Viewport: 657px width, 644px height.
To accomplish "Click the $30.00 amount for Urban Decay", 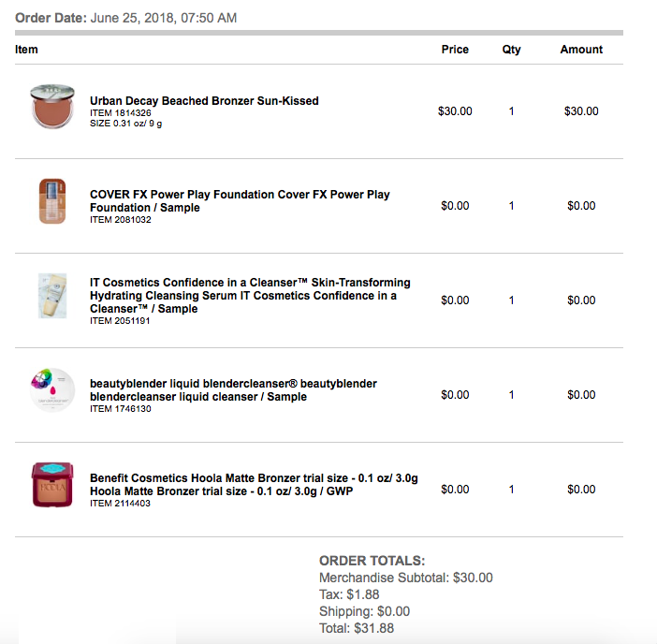I will tap(581, 111).
